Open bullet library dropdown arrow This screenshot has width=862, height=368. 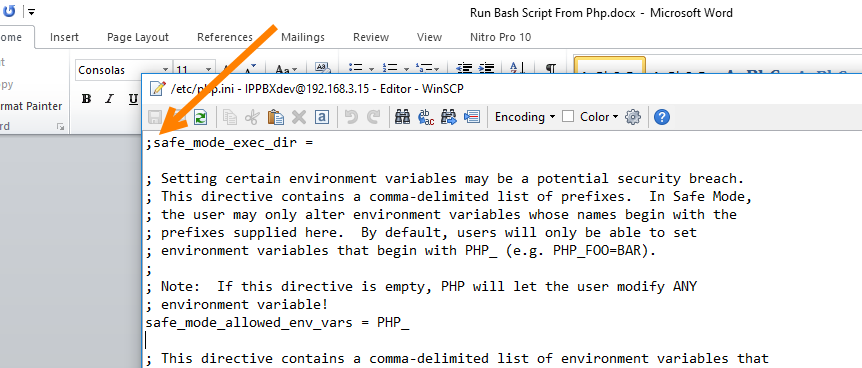(372, 69)
